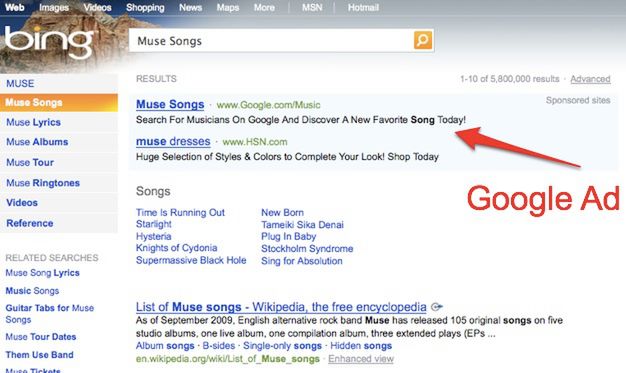Open the Muse Songs sponsored ad
This screenshot has width=626, height=373.
[170, 104]
